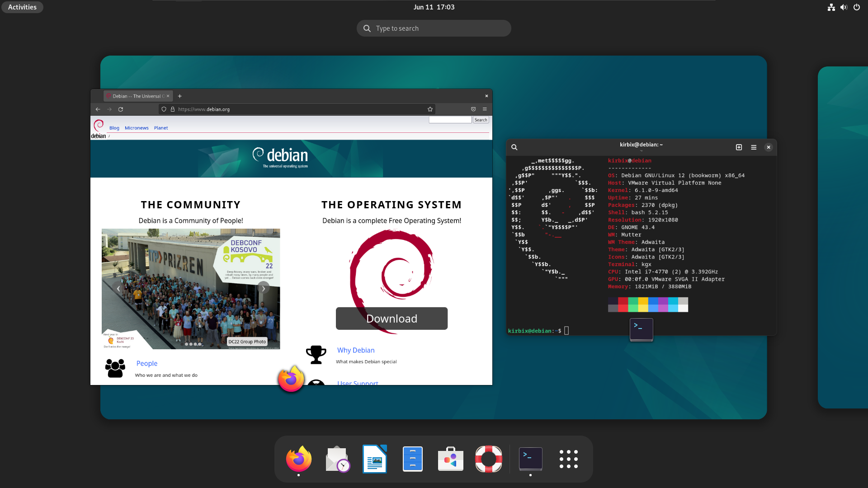The image size is (868, 488).
Task: Select the Micronews tab on Debian site
Action: point(137,127)
